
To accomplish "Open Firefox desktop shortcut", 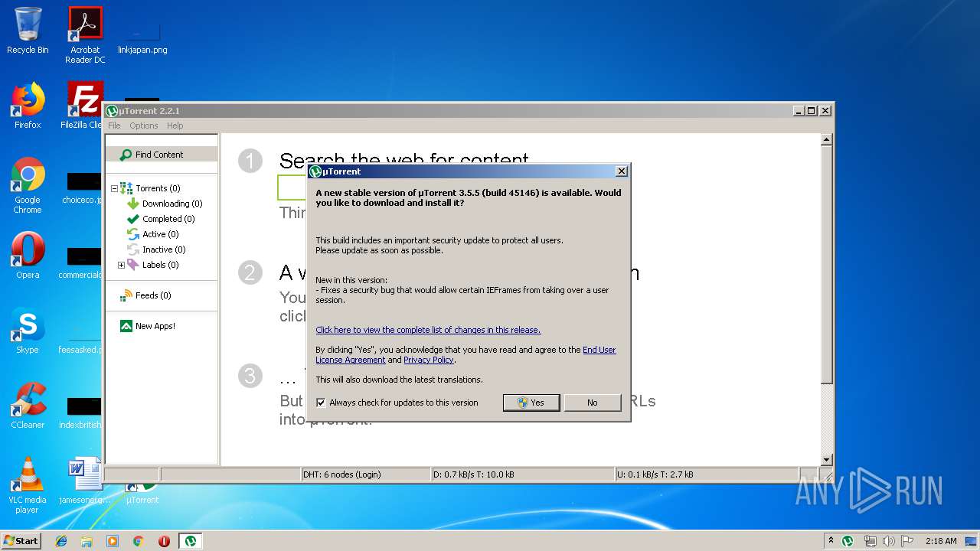I will (x=28, y=106).
